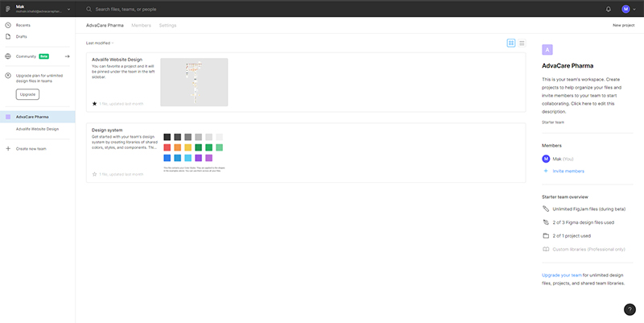Expand the user menu chevron beside the avatar
This screenshot has height=323, width=644.
click(634, 9)
